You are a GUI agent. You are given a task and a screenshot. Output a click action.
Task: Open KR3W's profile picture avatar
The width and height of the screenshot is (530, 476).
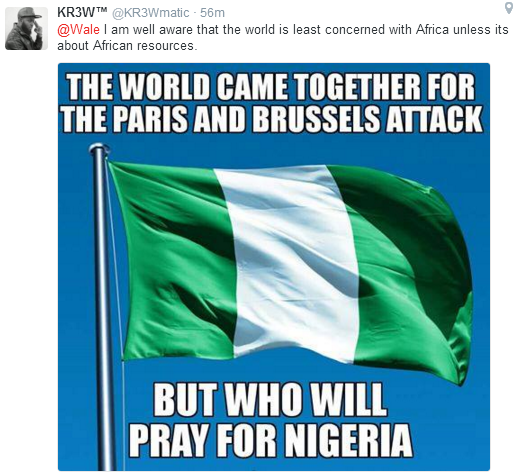point(26,28)
